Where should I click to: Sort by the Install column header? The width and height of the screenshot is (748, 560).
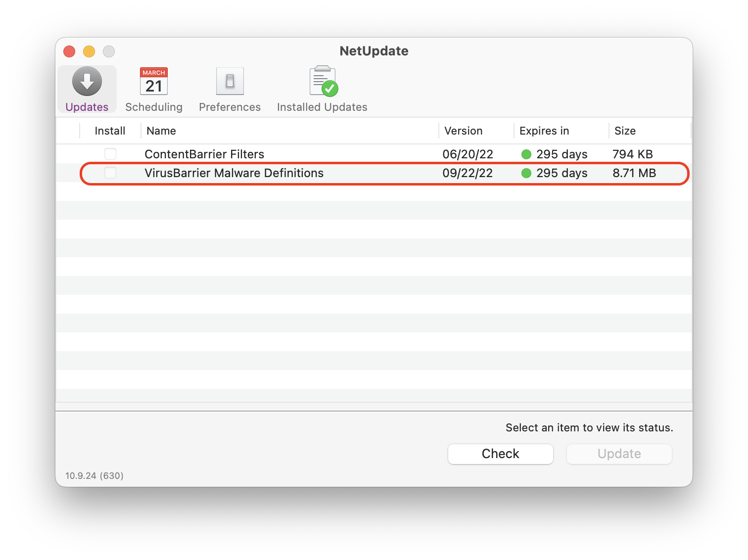point(110,131)
